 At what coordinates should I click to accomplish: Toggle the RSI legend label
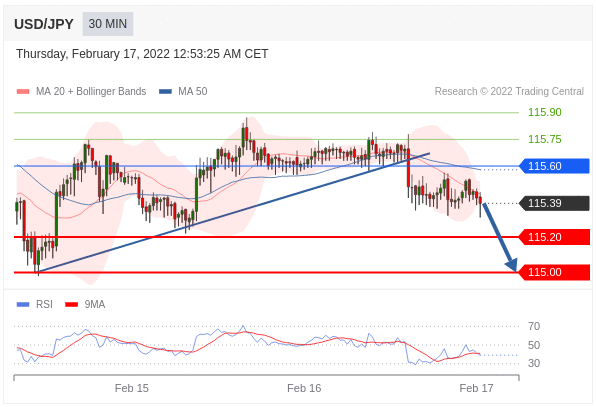pyautogui.click(x=44, y=304)
